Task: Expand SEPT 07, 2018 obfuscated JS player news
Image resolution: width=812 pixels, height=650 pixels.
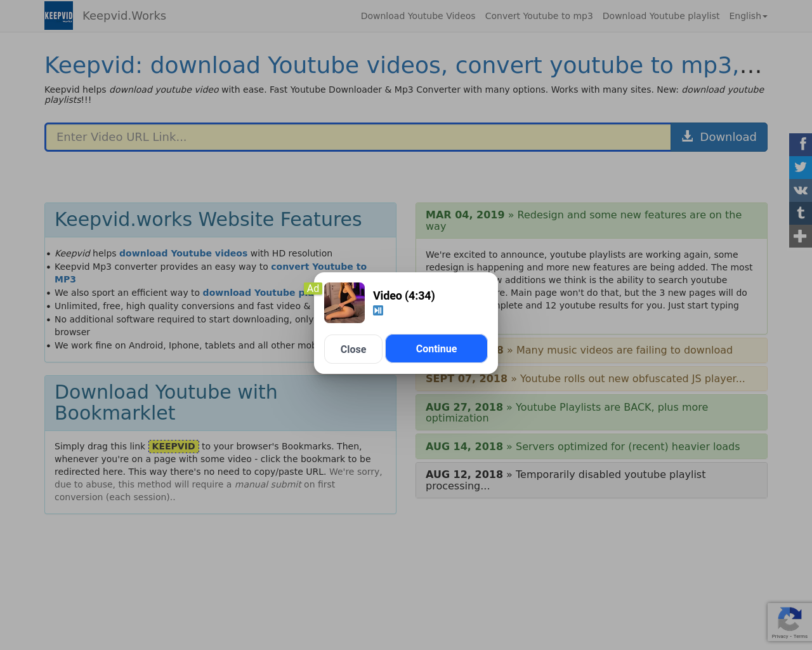Action: click(591, 379)
